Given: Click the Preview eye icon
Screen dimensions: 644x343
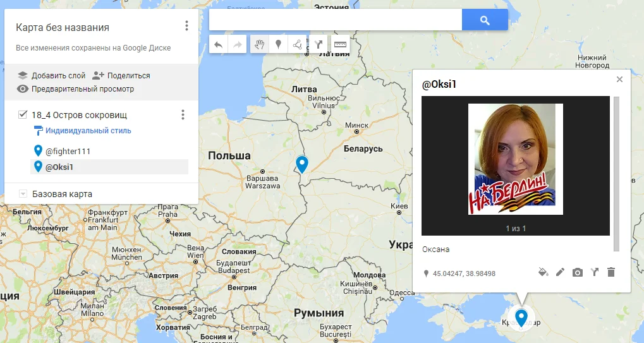Looking at the screenshot, I should (23, 88).
